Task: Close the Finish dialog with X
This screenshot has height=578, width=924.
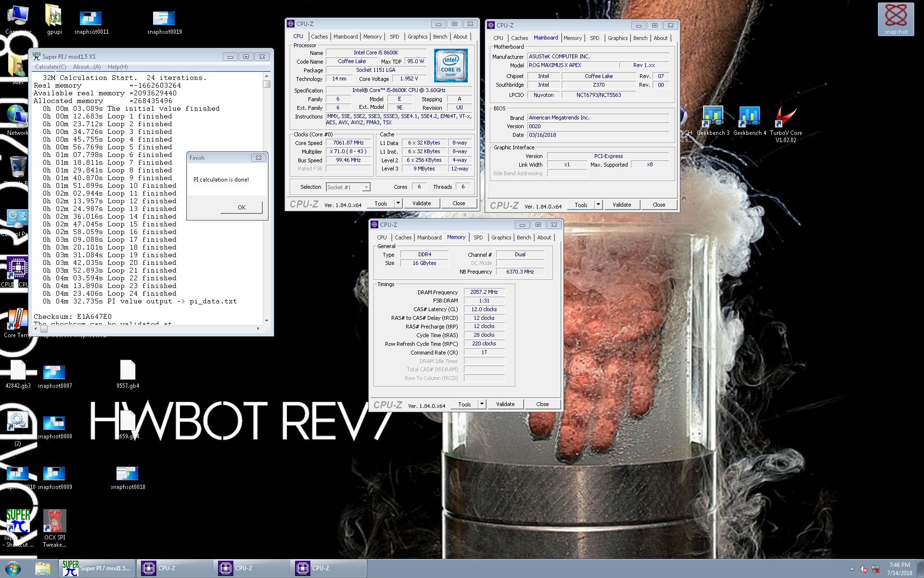Action: [258, 158]
